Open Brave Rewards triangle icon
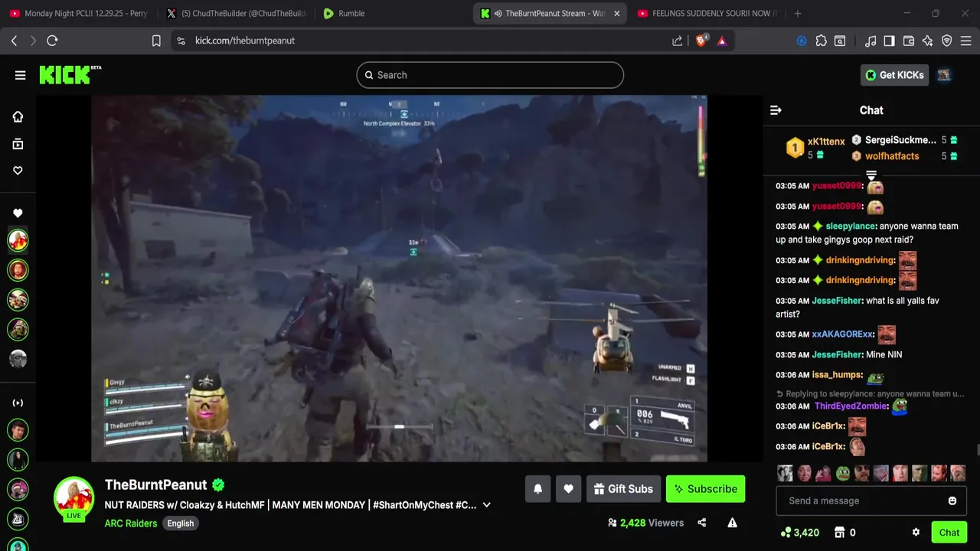 coord(722,41)
